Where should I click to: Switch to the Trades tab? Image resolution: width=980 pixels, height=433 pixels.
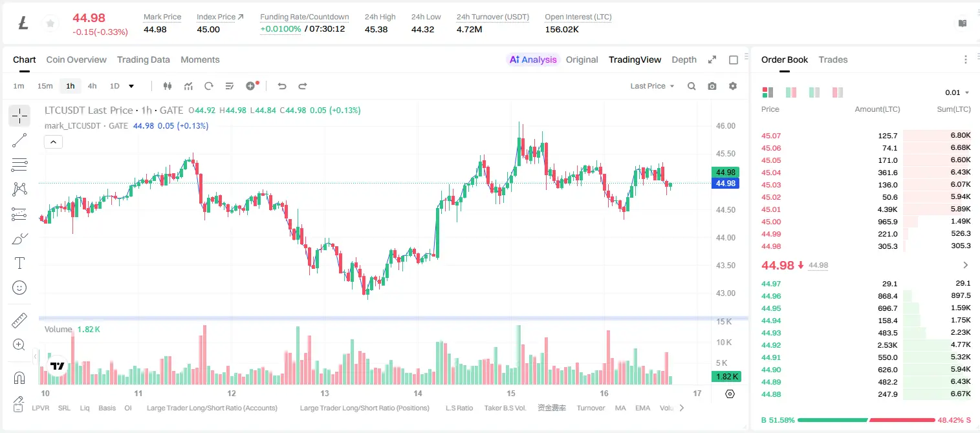click(x=833, y=59)
